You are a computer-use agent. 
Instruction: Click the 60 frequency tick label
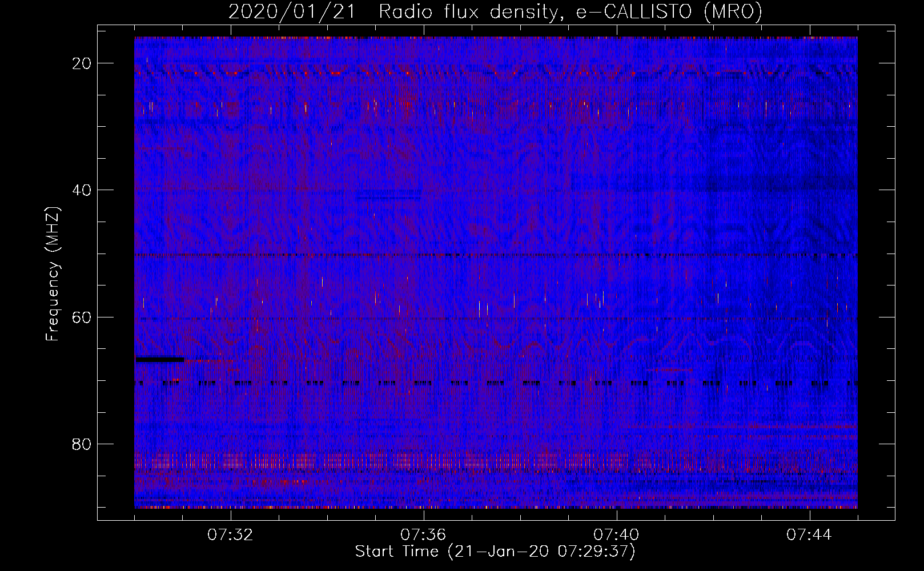[x=82, y=317]
